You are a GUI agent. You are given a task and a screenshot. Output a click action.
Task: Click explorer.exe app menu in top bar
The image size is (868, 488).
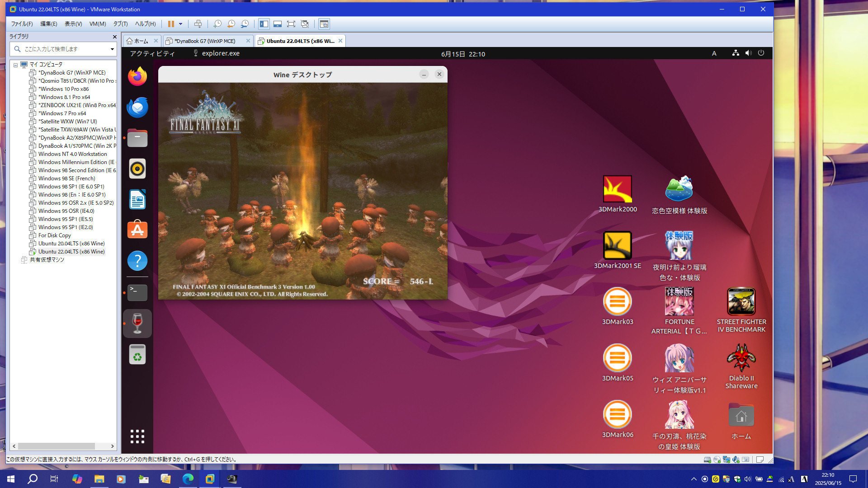tap(216, 53)
